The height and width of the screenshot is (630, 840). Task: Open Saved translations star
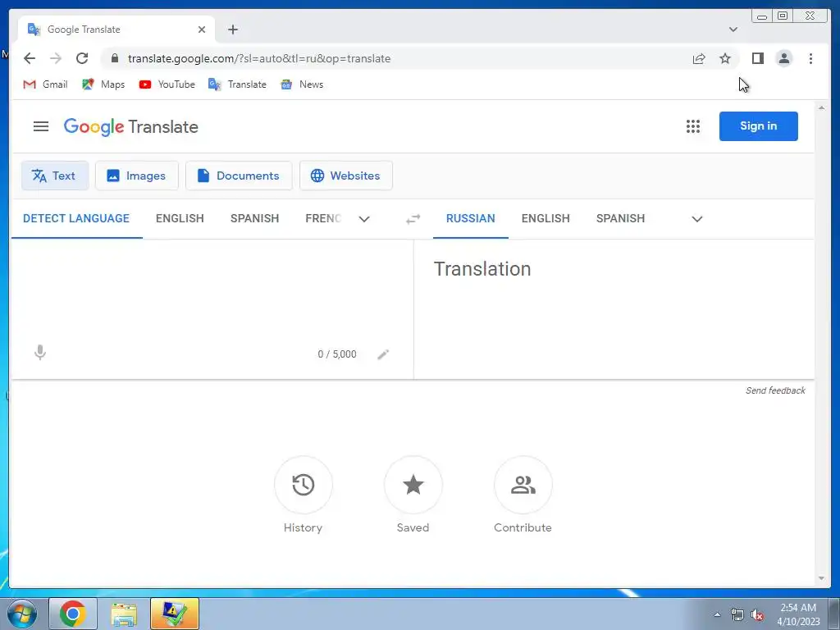pos(413,485)
